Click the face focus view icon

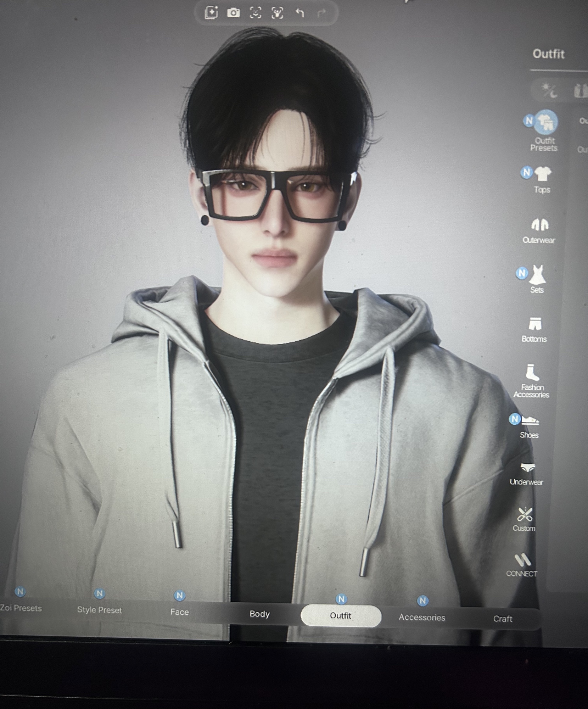coord(256,13)
